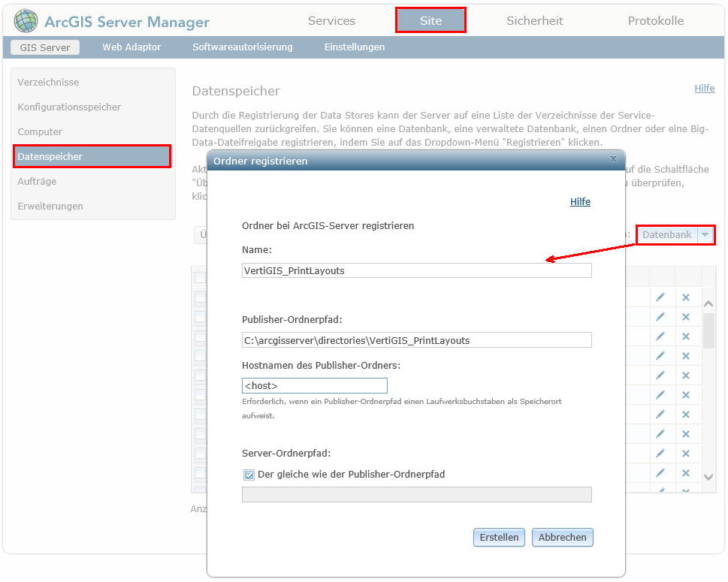Screen dimensions: 728x582
Task: Tick the checkbox in the second table row
Action: (x=198, y=316)
